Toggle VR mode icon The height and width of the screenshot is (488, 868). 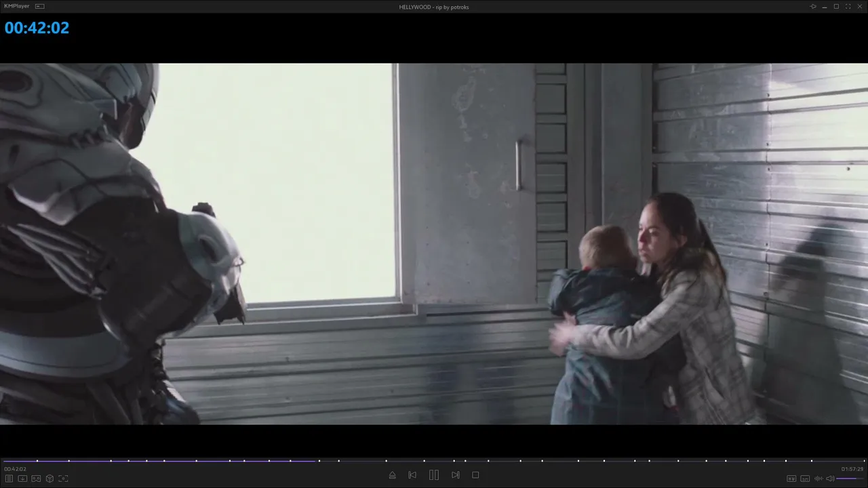click(36, 479)
